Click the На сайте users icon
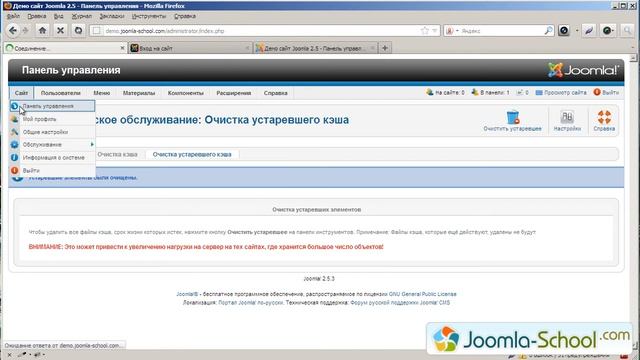This screenshot has height=360, width=640. click(429, 92)
